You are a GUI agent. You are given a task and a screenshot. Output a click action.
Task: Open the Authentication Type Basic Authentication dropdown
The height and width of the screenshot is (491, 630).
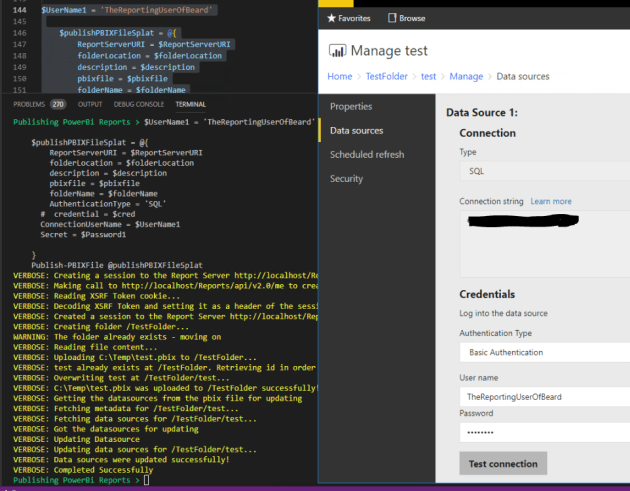(544, 352)
